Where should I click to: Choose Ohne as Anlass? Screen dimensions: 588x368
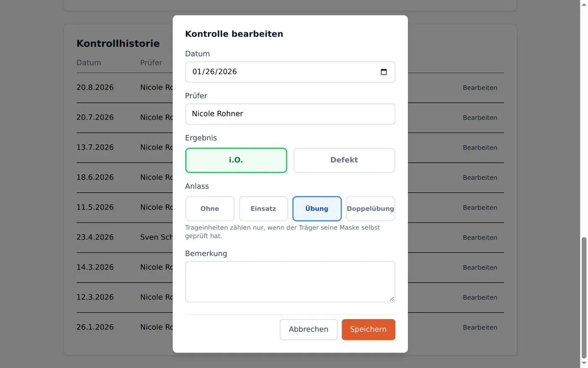[x=210, y=209]
